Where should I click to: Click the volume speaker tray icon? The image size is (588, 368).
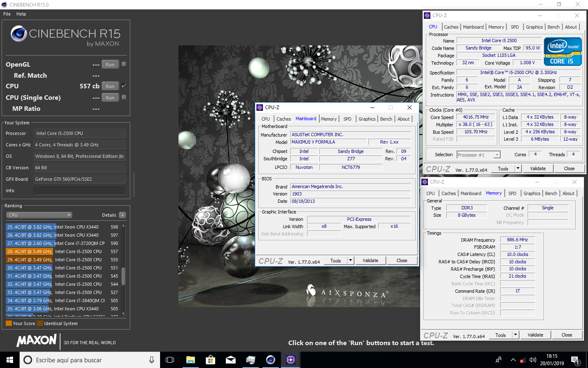(x=532, y=360)
